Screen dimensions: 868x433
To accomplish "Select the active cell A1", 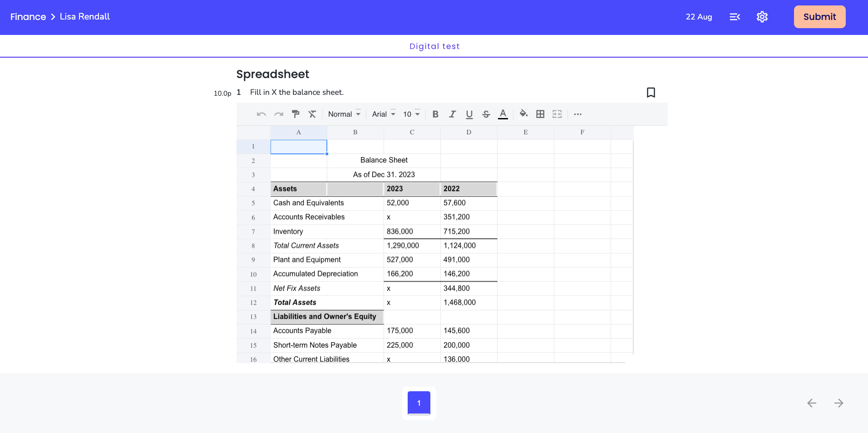I will 299,147.
